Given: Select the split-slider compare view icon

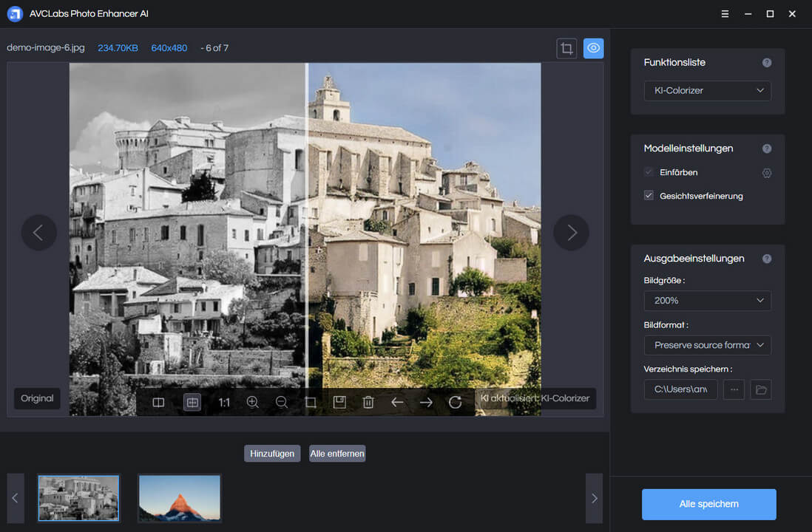Looking at the screenshot, I should click(192, 402).
